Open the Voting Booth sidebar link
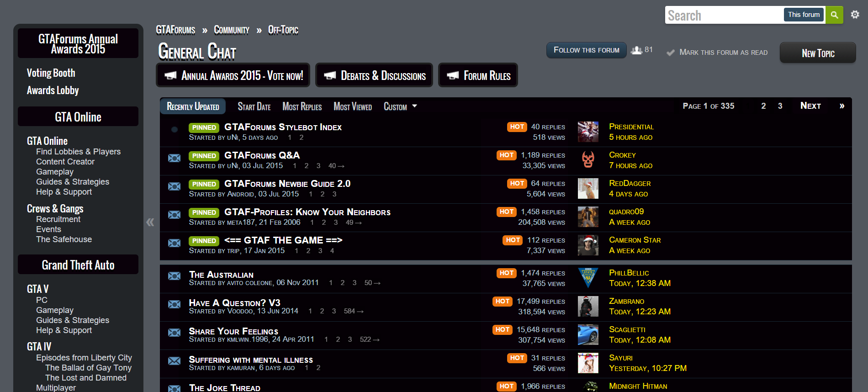 (x=51, y=73)
